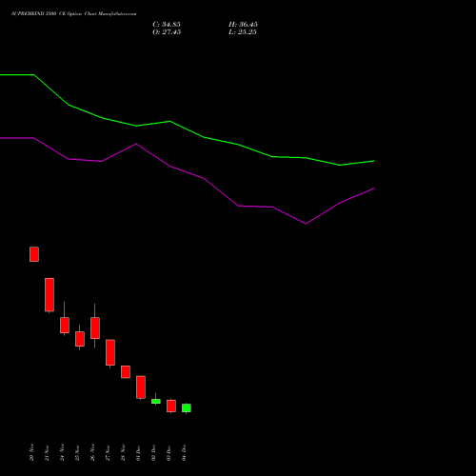Click the low value L: 25.25
The image size is (476, 476).
243,32
